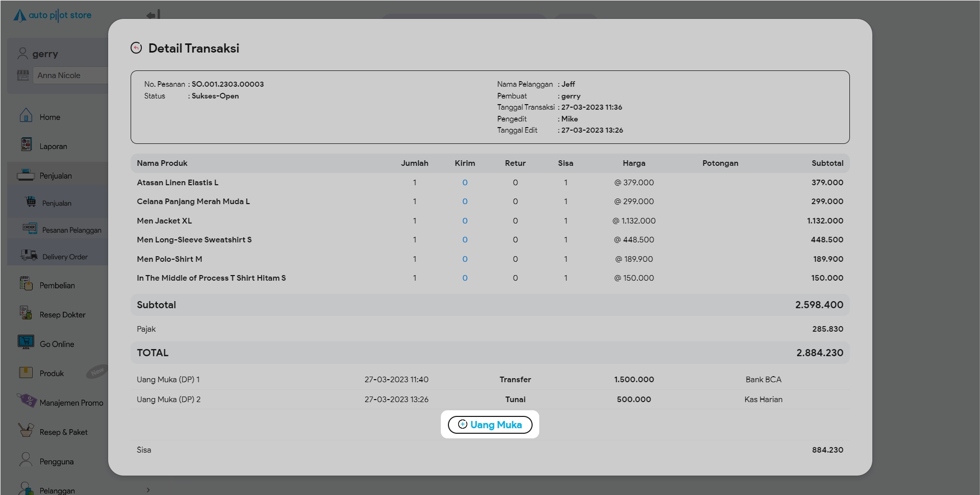Image resolution: width=980 pixels, height=495 pixels.
Task: Open the Anna Nicole store selector
Action: click(x=70, y=76)
